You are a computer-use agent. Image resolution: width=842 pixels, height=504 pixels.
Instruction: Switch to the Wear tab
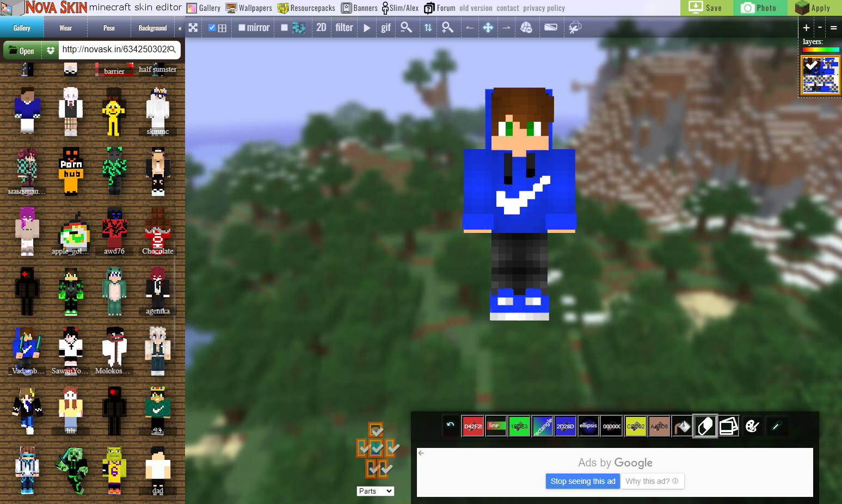pyautogui.click(x=65, y=28)
